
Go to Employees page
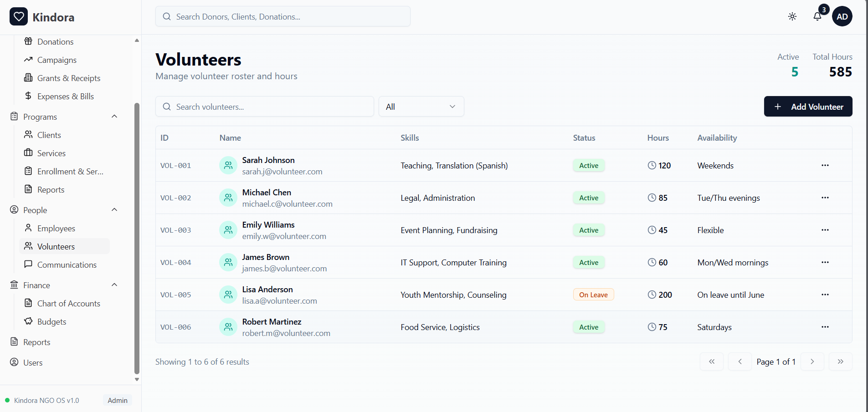pyautogui.click(x=56, y=229)
